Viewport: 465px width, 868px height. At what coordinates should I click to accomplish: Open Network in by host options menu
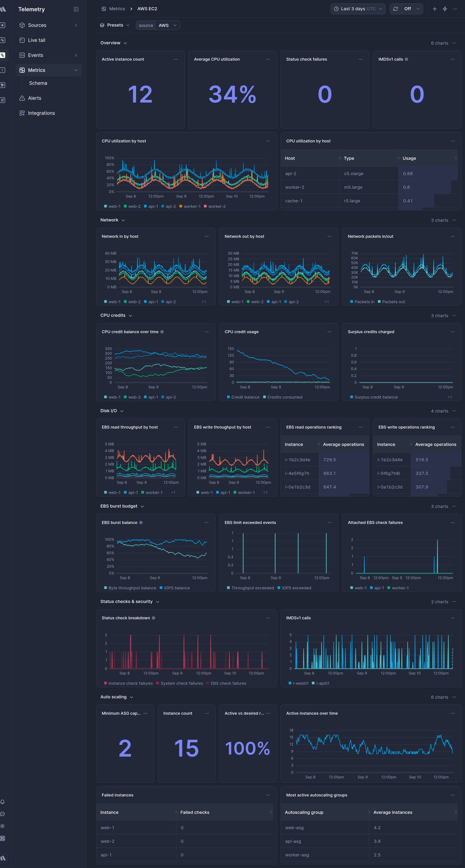coord(207,236)
